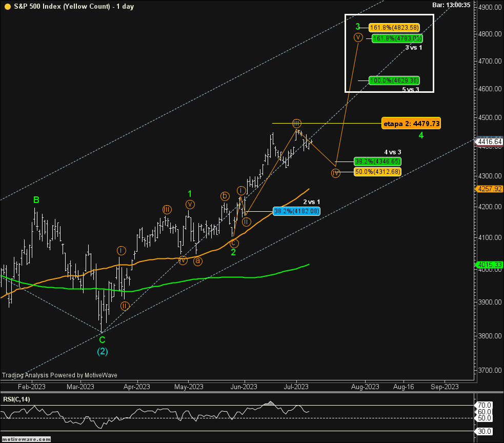The width and height of the screenshot is (504, 443).
Task: Select the green wave 2 label below circled c
Action: pos(233,252)
